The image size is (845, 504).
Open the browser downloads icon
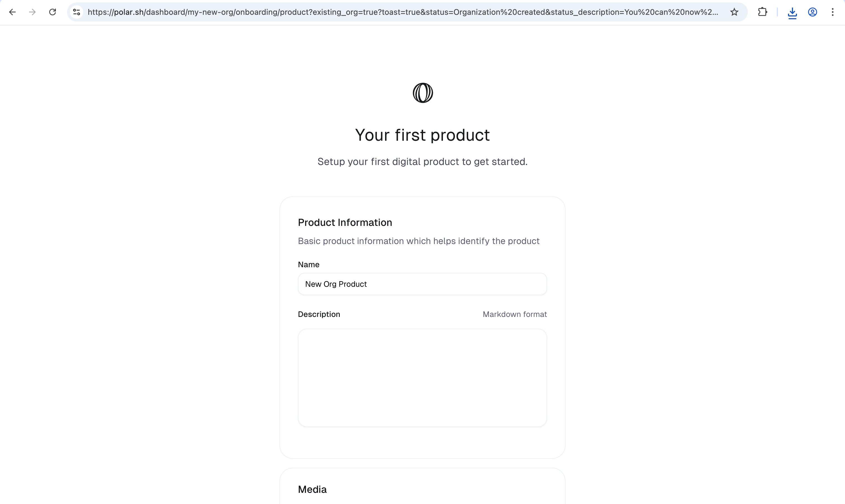click(x=792, y=13)
